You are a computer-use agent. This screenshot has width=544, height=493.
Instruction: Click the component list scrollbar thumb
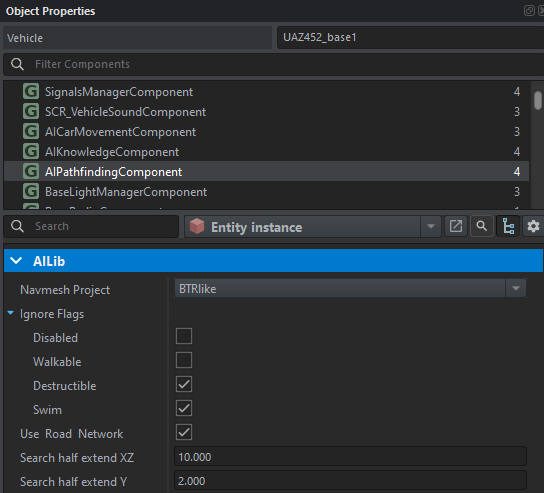point(538,100)
